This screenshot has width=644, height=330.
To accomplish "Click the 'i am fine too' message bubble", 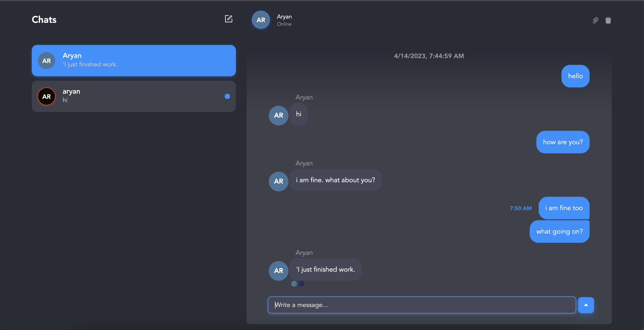I will [564, 208].
